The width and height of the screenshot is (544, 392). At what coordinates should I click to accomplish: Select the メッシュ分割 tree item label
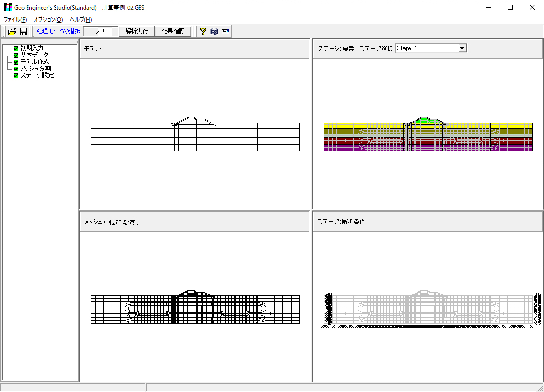(36, 69)
